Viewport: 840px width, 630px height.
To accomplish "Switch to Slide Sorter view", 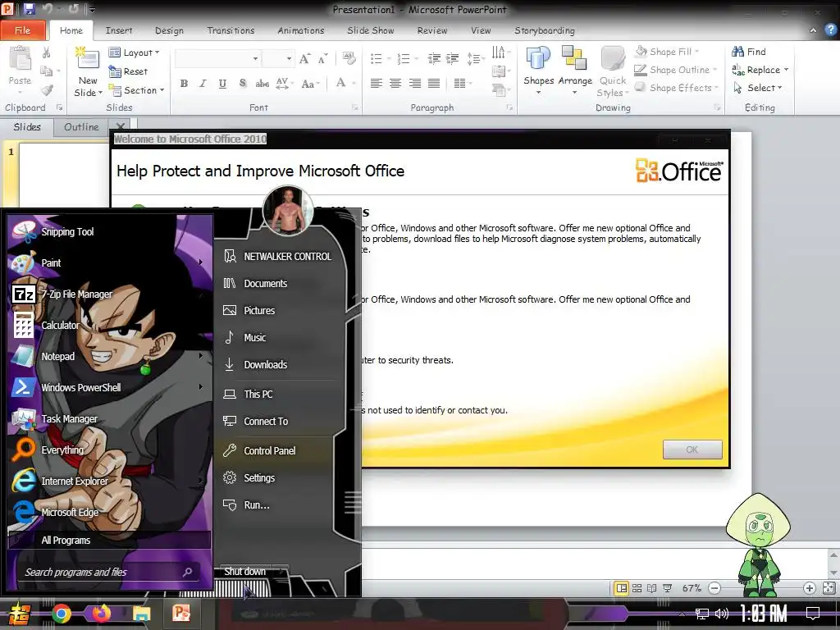I will pyautogui.click(x=637, y=588).
